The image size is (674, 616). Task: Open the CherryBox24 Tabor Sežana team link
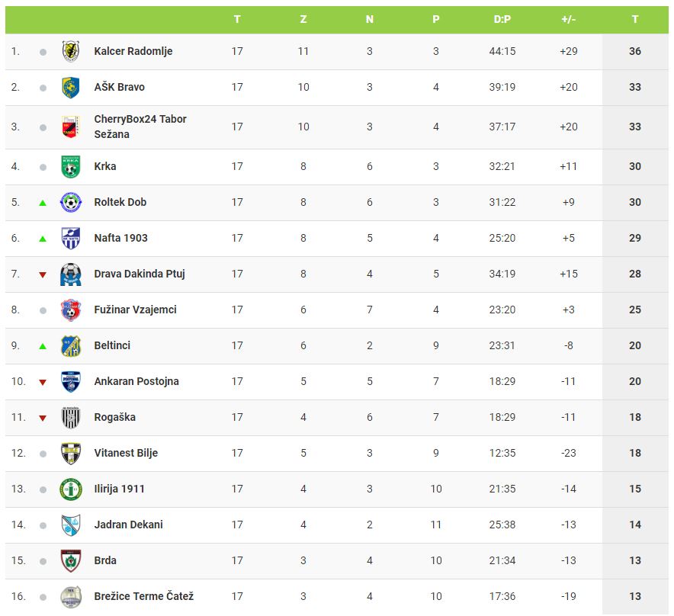point(140,127)
